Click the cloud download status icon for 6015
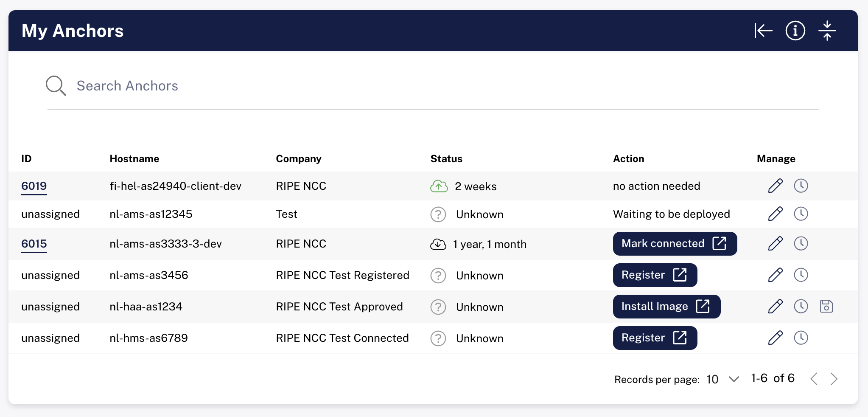868x417 pixels. pyautogui.click(x=438, y=244)
